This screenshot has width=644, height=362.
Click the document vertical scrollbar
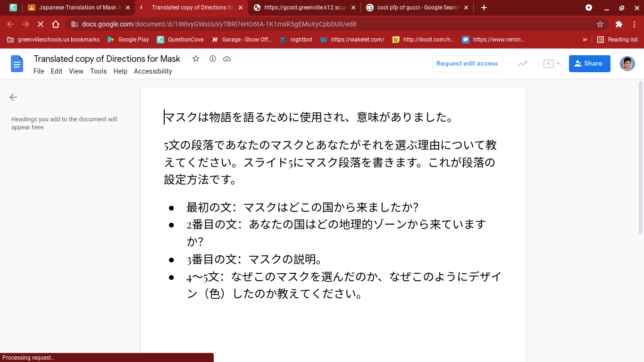640,158
